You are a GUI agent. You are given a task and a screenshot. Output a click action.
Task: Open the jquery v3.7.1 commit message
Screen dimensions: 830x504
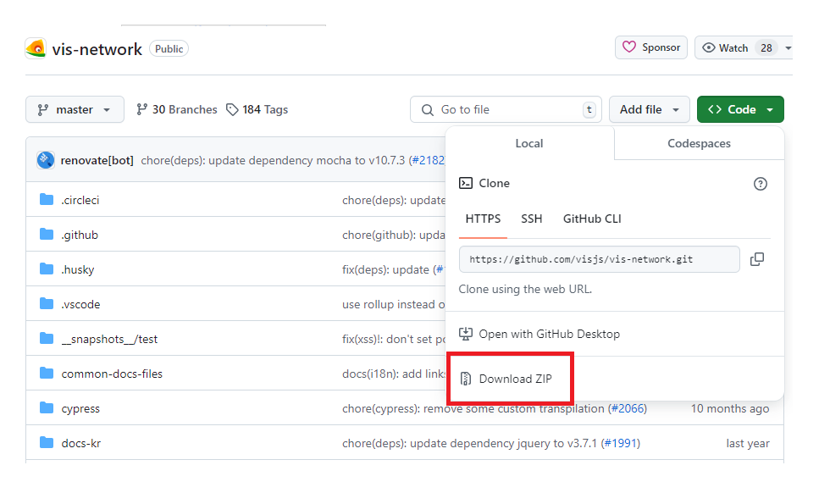[x=469, y=444]
